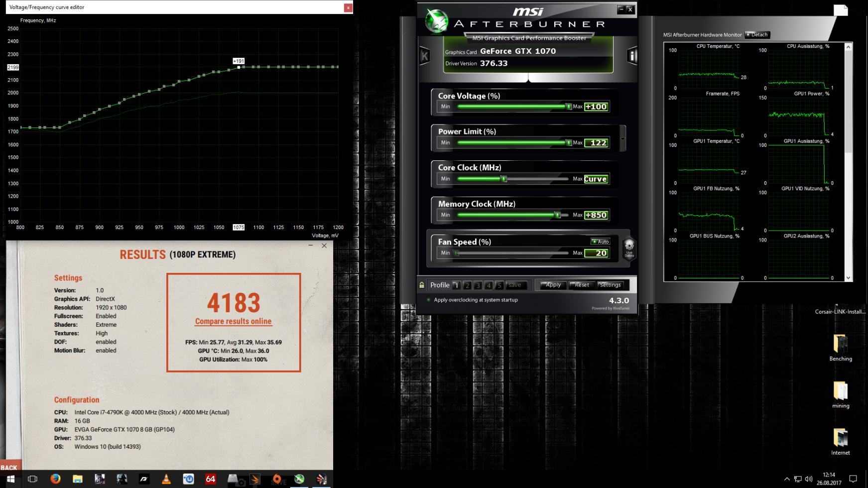Click the Memory Clock +850 value field
Viewport: 868px width, 488px height.
click(x=596, y=215)
